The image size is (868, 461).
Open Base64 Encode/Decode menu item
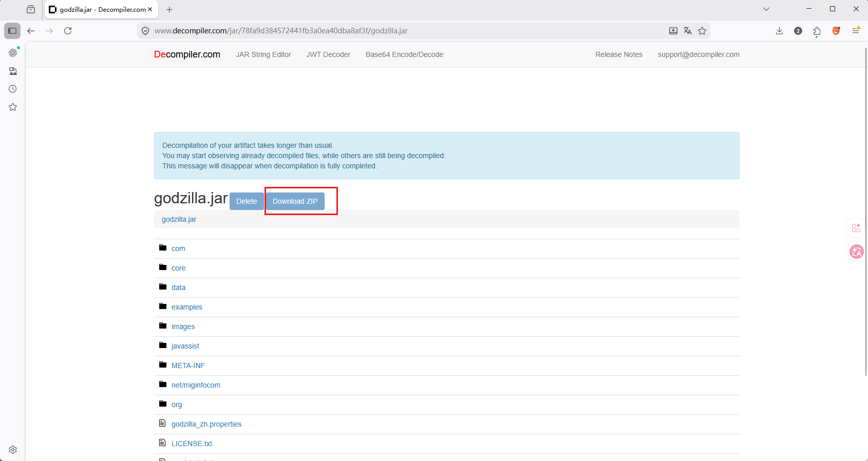pyautogui.click(x=404, y=54)
